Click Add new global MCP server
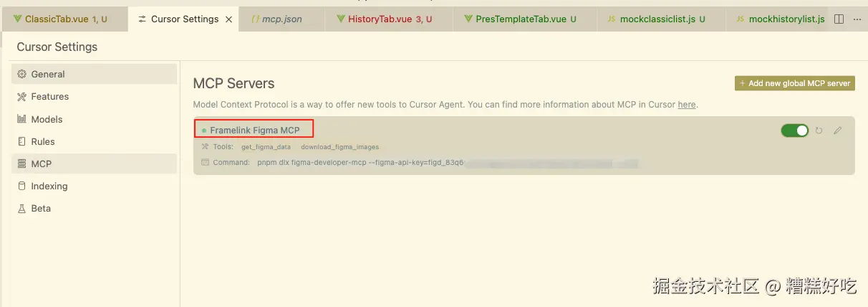The width and height of the screenshot is (868, 307). tap(795, 83)
